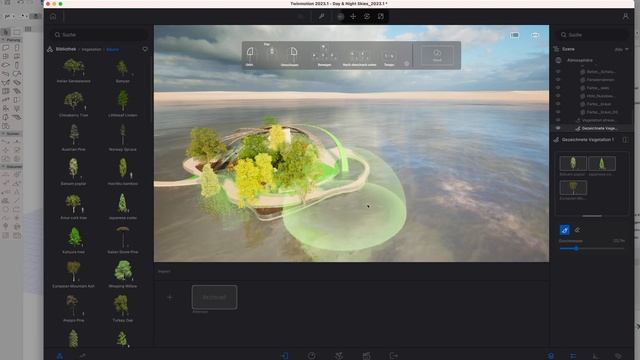Viewport: 640px width, 360px height.
Task: Select the scale gizmo tool
Action: coord(381,16)
